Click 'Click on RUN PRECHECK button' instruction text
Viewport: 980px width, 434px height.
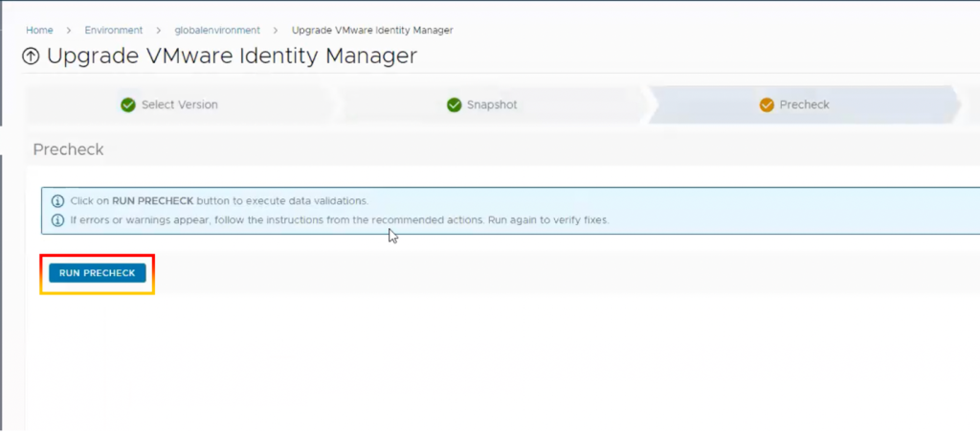point(219,201)
